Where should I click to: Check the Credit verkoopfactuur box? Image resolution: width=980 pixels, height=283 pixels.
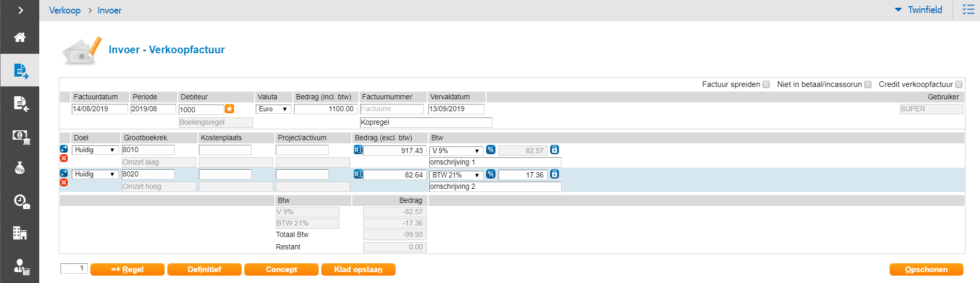[959, 84]
